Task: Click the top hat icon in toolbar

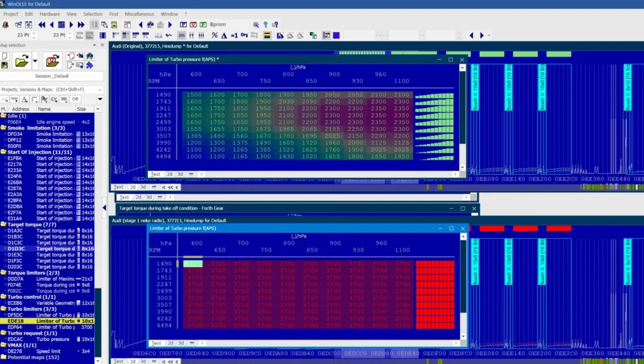Action: click(5, 25)
